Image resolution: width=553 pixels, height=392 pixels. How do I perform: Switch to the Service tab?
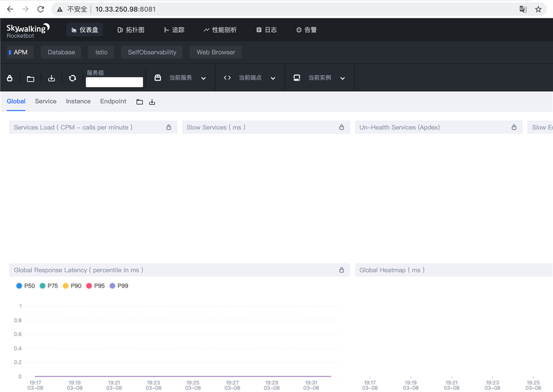tap(46, 101)
